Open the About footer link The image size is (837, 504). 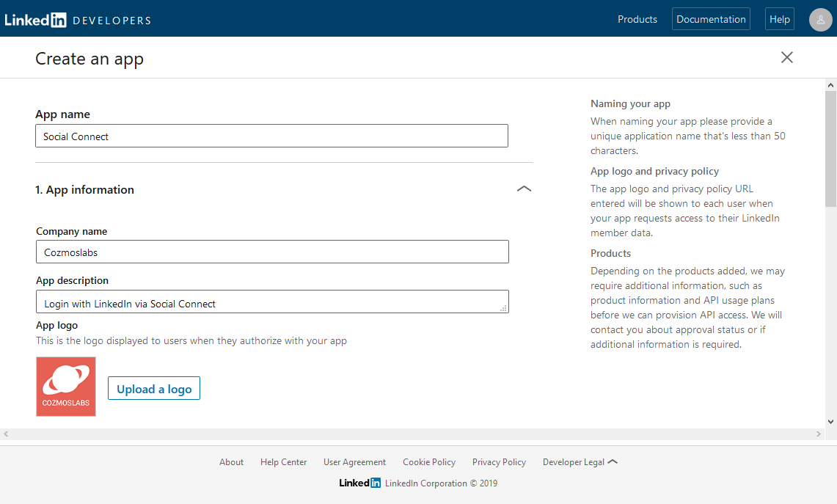(231, 462)
